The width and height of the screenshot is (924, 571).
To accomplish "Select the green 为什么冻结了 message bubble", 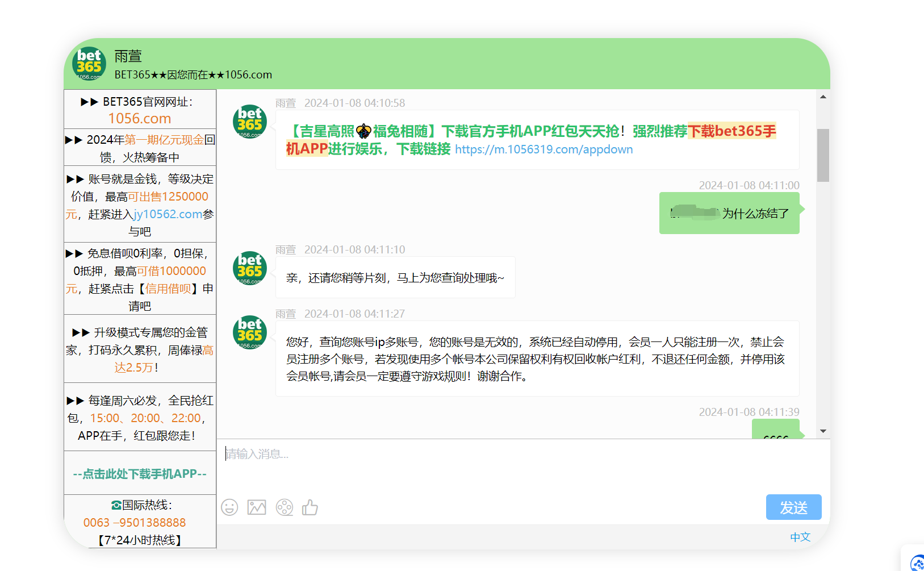I will pyautogui.click(x=729, y=213).
